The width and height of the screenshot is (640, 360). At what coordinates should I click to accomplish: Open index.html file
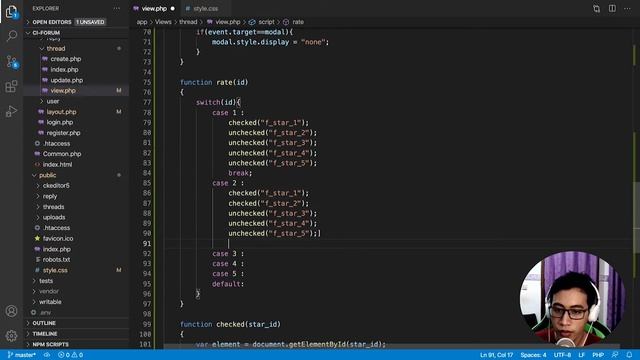click(x=57, y=164)
